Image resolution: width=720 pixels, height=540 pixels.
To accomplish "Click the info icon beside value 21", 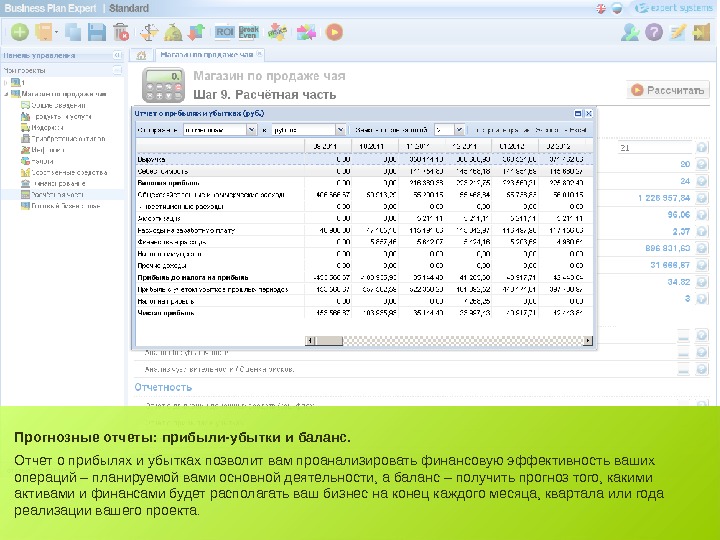I will point(702,147).
